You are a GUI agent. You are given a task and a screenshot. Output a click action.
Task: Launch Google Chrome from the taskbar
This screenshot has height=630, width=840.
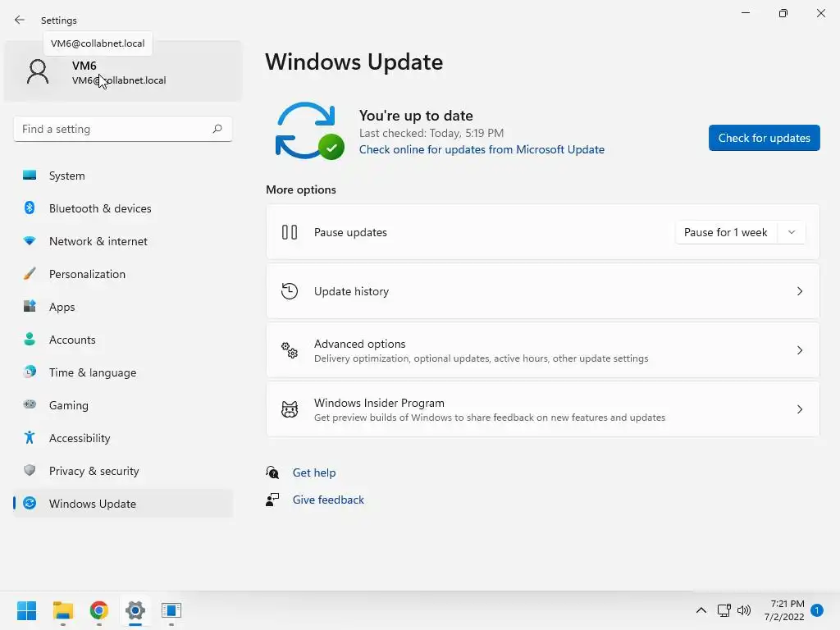click(x=99, y=610)
